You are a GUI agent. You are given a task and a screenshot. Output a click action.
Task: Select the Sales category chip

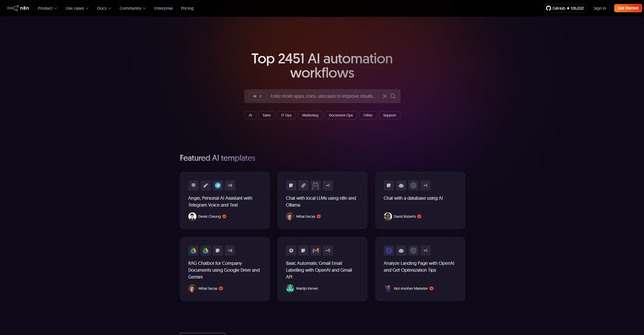(267, 115)
